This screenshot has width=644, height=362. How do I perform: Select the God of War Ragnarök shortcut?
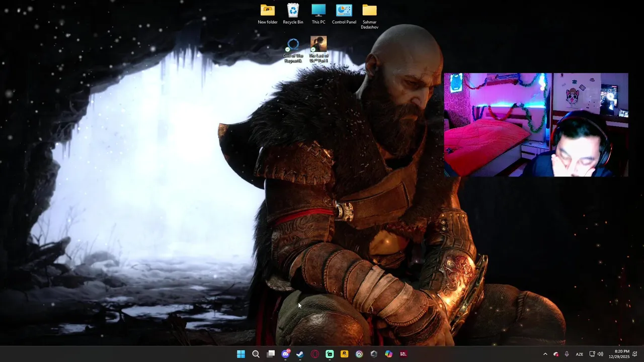293,50
